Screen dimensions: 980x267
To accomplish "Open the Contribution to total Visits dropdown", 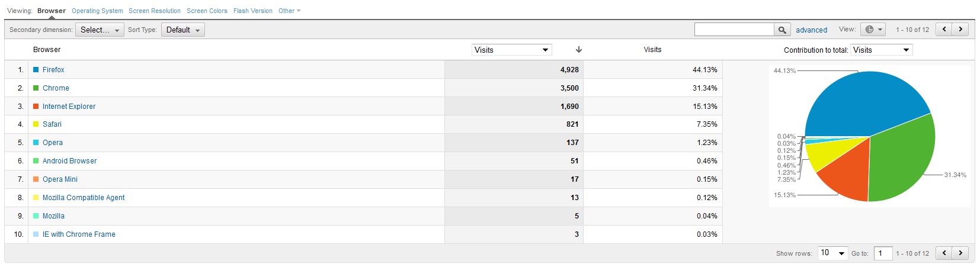I will [881, 50].
